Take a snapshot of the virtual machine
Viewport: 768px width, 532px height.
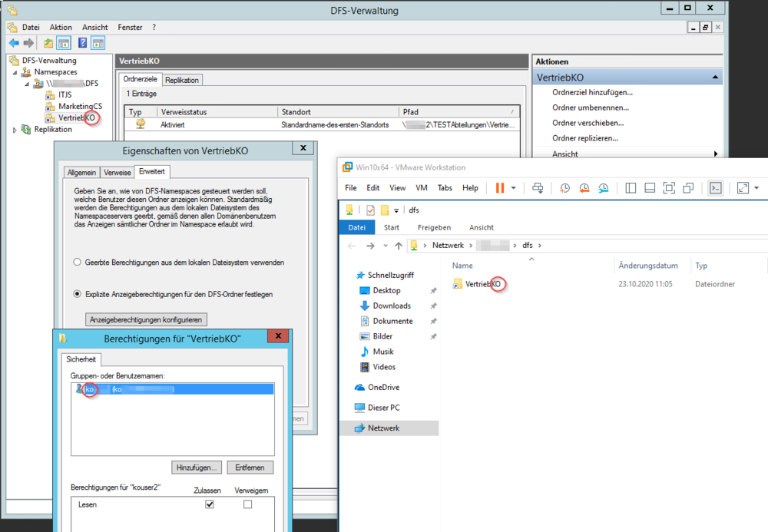(564, 187)
